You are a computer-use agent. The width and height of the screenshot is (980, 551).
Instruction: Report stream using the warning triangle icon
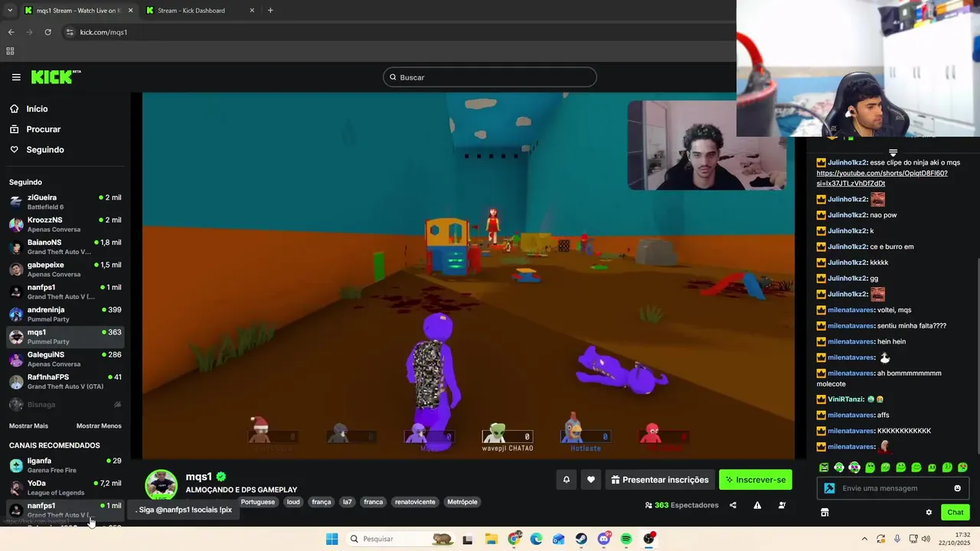pyautogui.click(x=757, y=505)
